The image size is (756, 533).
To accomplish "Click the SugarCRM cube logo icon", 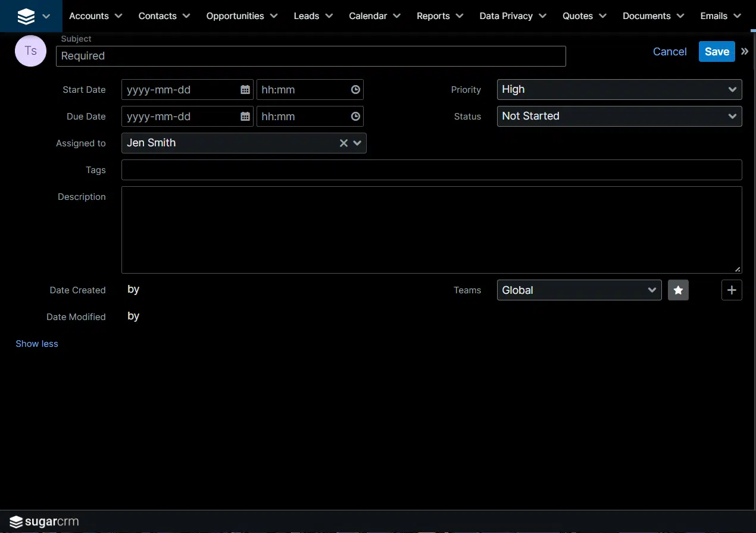I will coord(26,17).
